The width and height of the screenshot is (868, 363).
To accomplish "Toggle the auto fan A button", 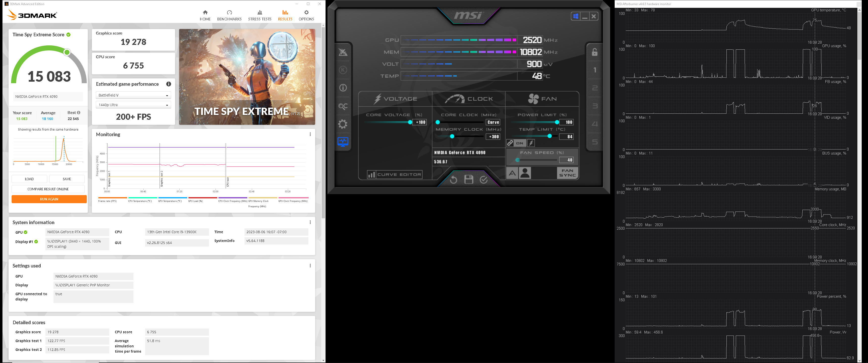I will (x=512, y=173).
